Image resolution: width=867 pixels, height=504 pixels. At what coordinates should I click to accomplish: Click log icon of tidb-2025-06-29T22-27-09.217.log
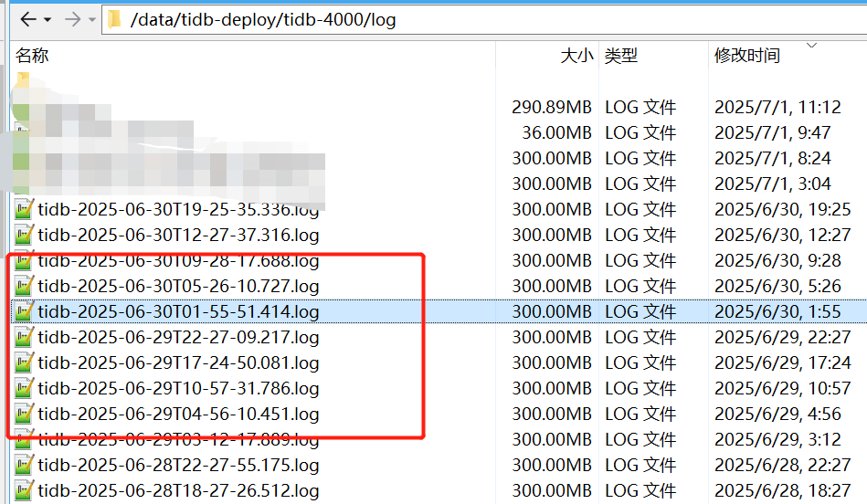(24, 337)
